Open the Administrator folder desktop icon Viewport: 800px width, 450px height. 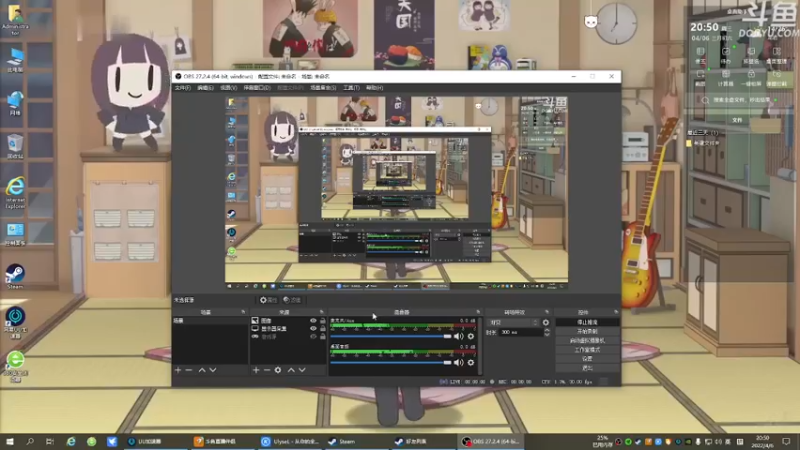tap(15, 21)
